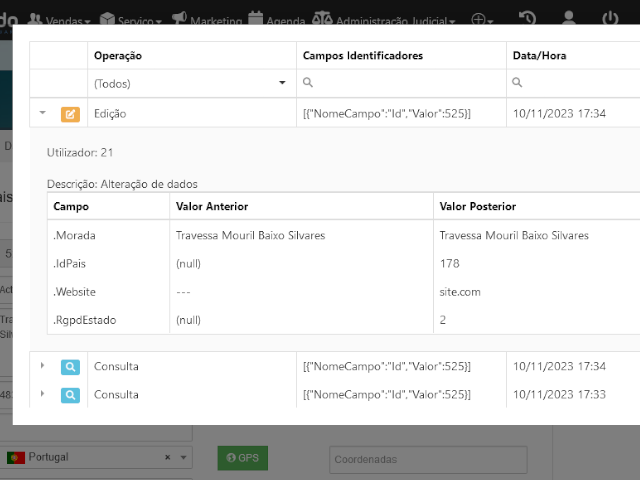This screenshot has width=640, height=480.
Task: Expand the first Consulta row
Action: coord(43,366)
